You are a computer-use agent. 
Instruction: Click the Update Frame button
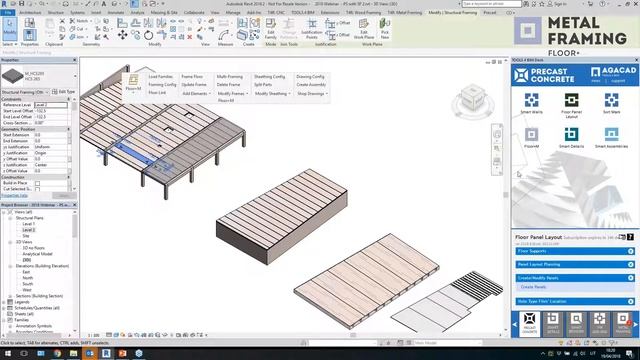[x=194, y=84]
